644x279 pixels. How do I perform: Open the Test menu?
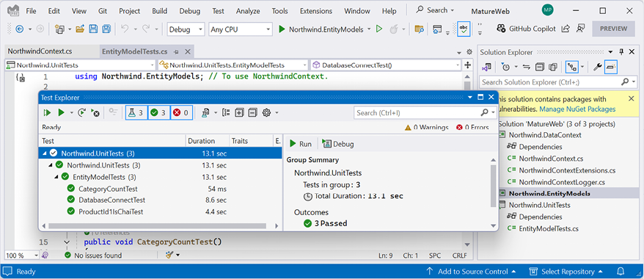coord(218,11)
